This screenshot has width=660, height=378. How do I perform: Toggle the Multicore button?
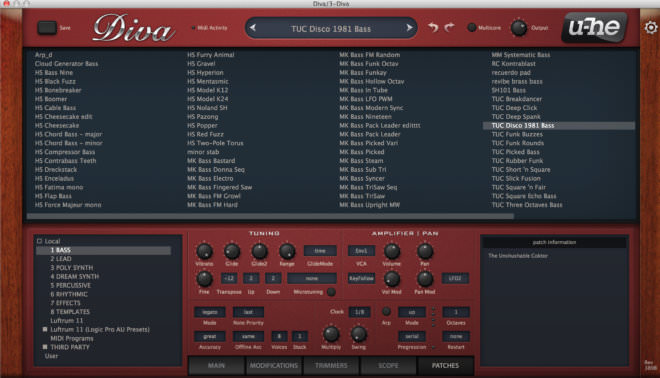pyautogui.click(x=471, y=28)
